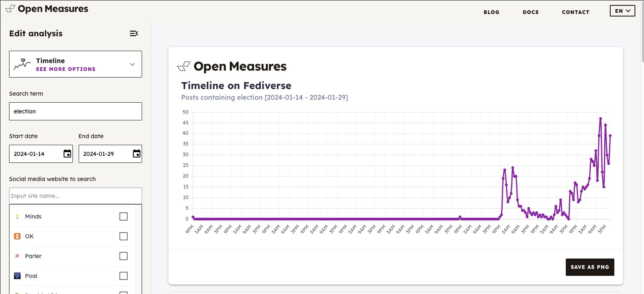Viewport: 644px width, 294px height.
Task: Open the EN language dropdown
Action: coord(622,11)
